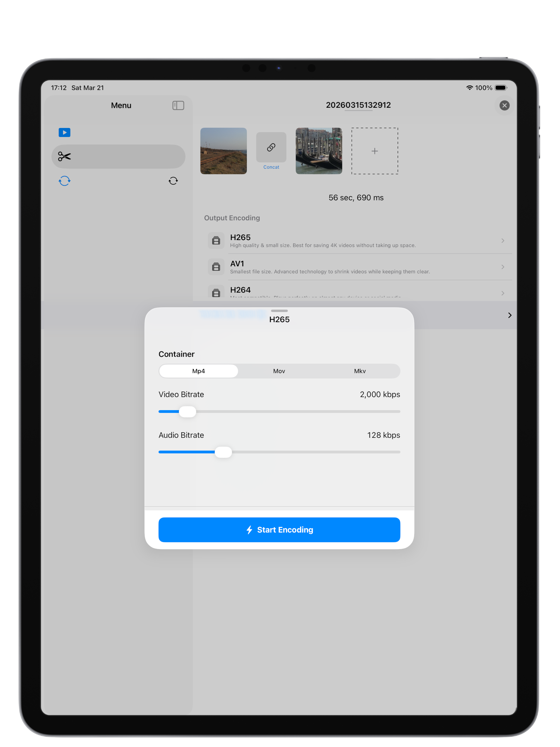Click the 56 sec, 690 ms duration text
The height and width of the screenshot is (747, 560).
click(356, 198)
